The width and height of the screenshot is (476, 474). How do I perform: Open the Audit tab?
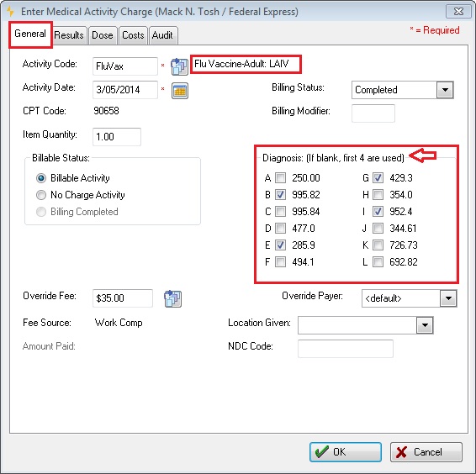point(162,35)
